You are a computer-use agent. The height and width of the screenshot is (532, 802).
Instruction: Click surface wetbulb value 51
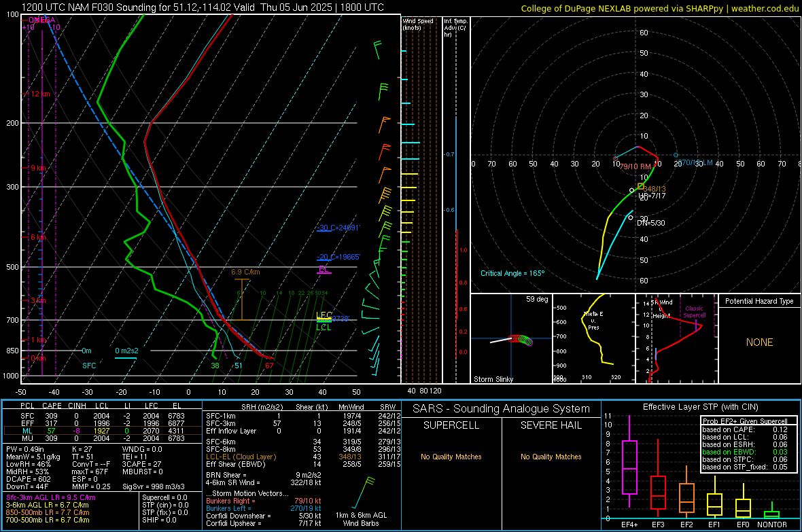point(239,366)
